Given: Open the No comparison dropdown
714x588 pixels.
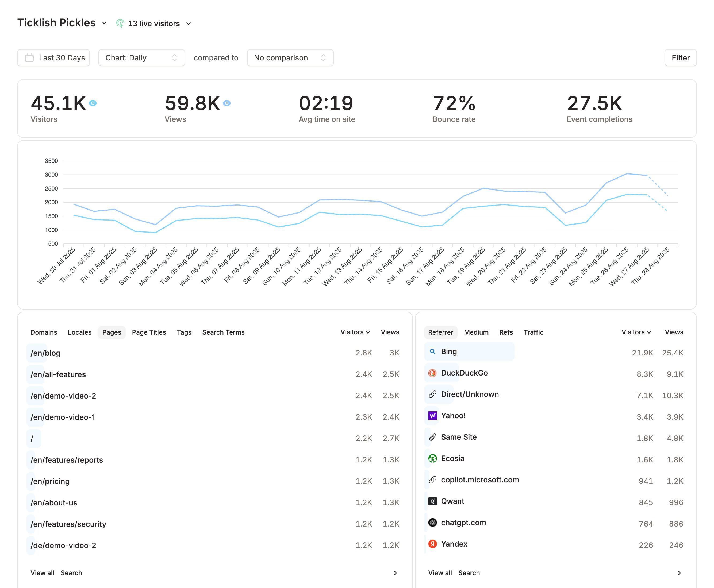Looking at the screenshot, I should 290,57.
